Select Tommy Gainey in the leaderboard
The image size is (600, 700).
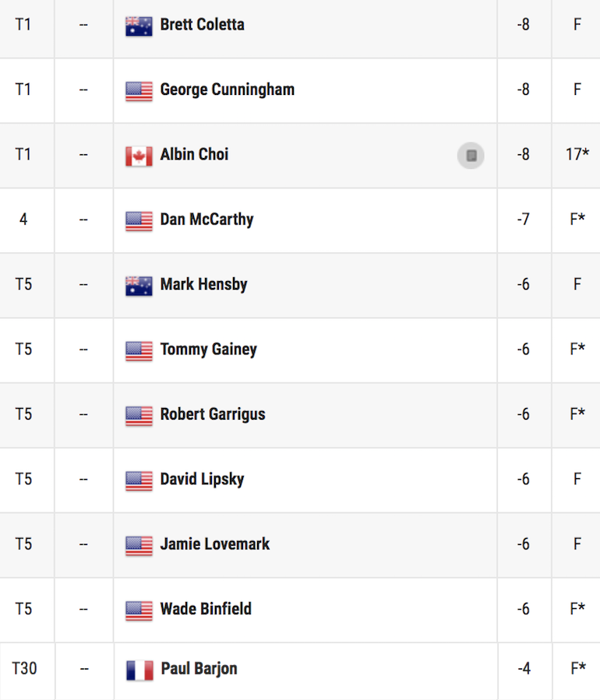(208, 350)
